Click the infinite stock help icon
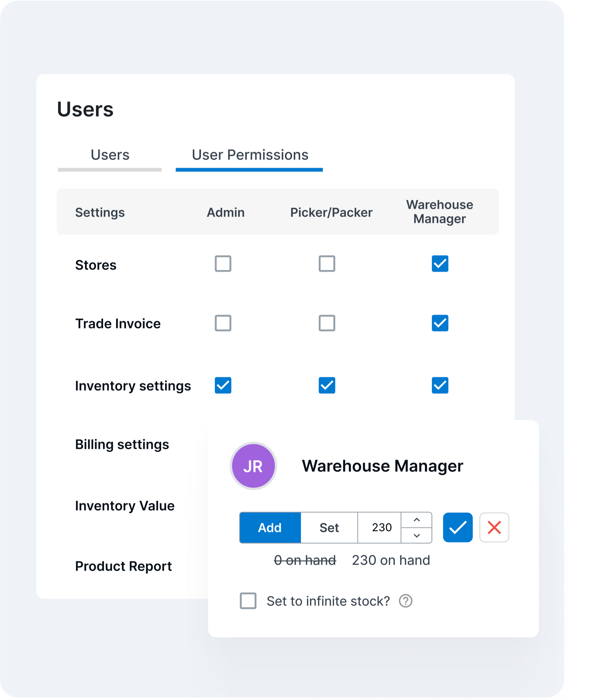Screen dimensions: 601x700 click(x=405, y=601)
